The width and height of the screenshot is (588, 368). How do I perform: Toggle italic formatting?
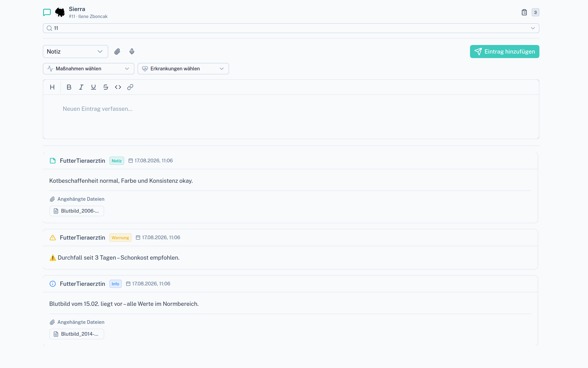[81, 87]
